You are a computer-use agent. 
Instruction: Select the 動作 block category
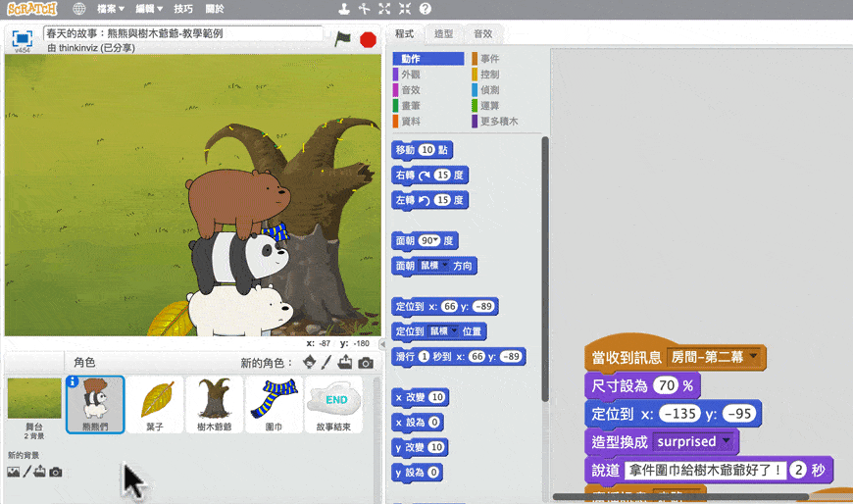428,59
